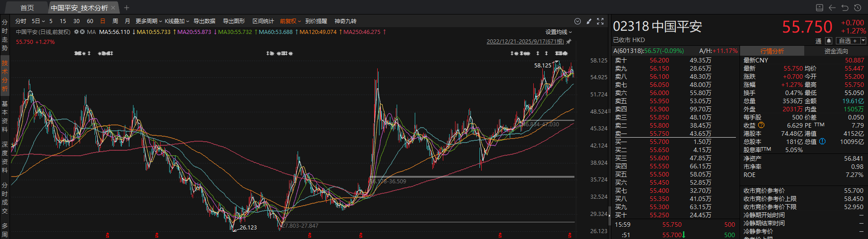
Task: Select 技术分析 in the left sidebar
Action: pos(5,76)
